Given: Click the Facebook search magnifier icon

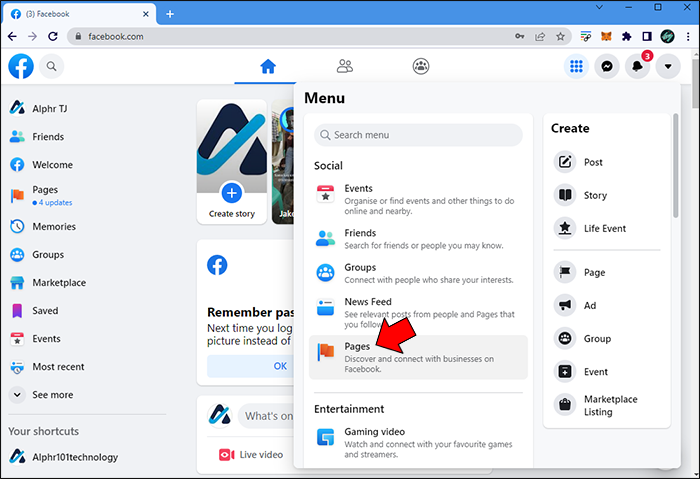Looking at the screenshot, I should [52, 67].
